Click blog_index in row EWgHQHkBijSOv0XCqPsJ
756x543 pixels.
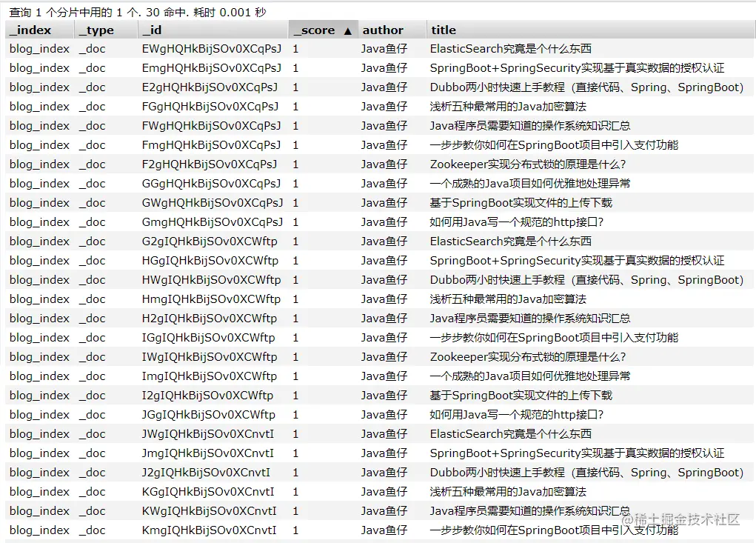click(x=39, y=49)
